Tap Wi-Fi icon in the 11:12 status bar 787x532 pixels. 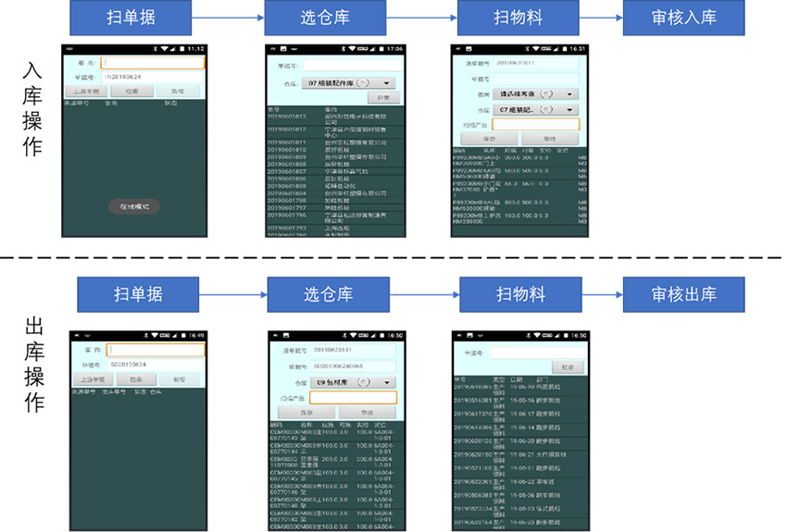164,49
